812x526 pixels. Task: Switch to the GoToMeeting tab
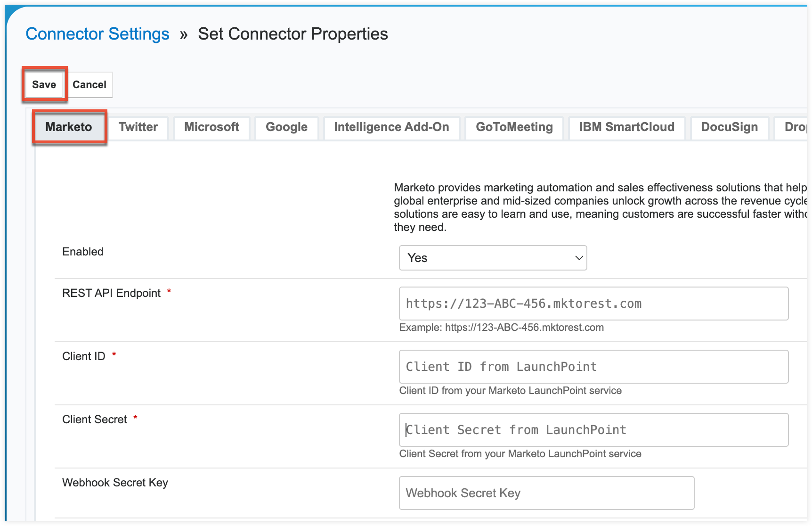click(514, 127)
